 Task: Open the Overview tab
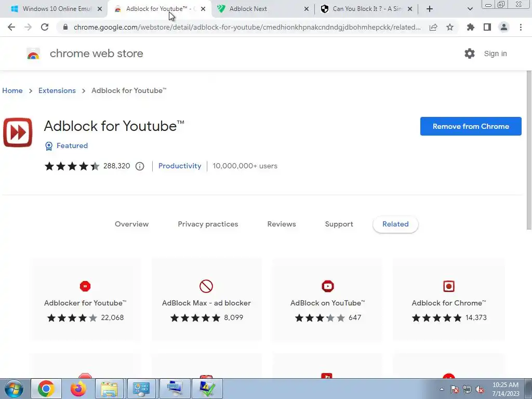pos(131,224)
